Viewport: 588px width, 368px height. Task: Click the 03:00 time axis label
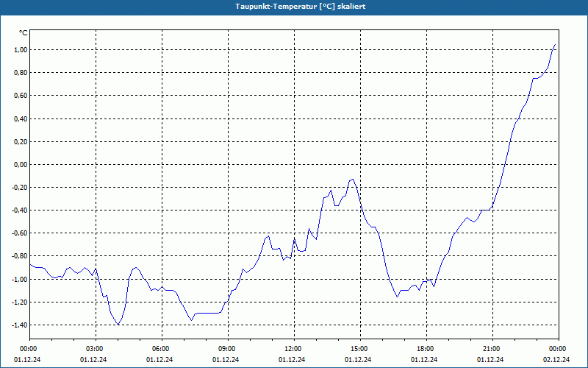(96, 349)
